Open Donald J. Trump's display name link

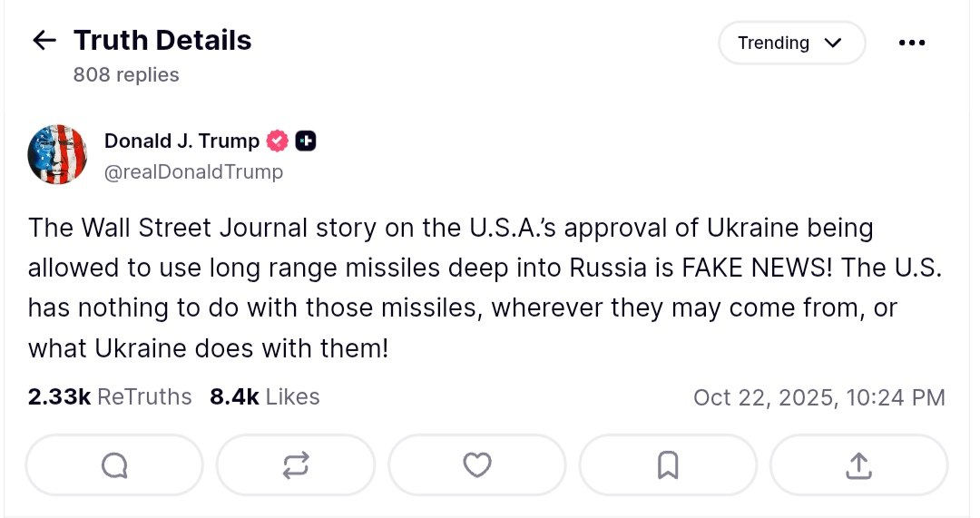181,141
